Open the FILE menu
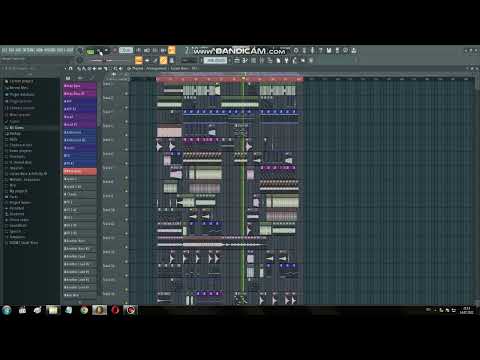Image resolution: width=480 pixels, height=360 pixels. click(x=4, y=50)
